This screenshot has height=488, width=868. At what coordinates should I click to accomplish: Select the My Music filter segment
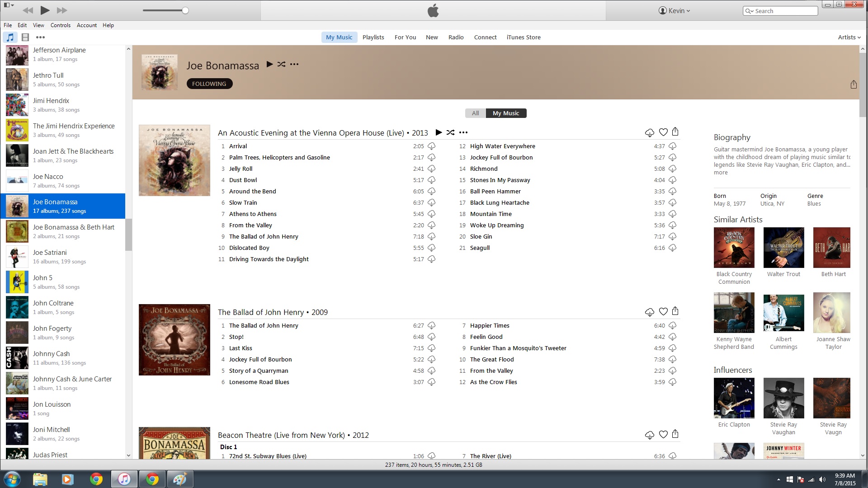coord(505,113)
